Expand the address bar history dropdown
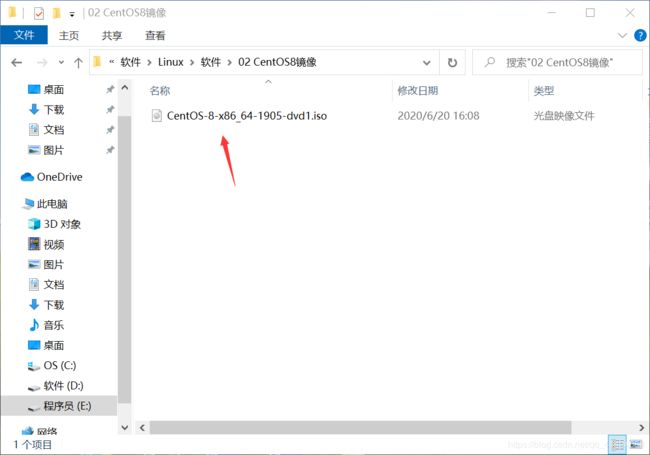The image size is (650, 455). pyautogui.click(x=426, y=63)
